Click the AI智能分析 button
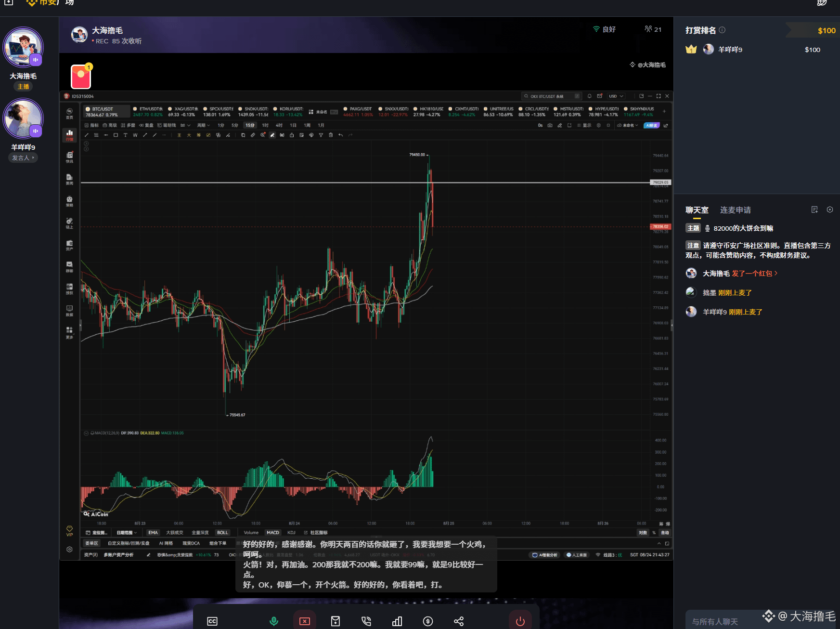Screen dimensions: 840x629 544,555
